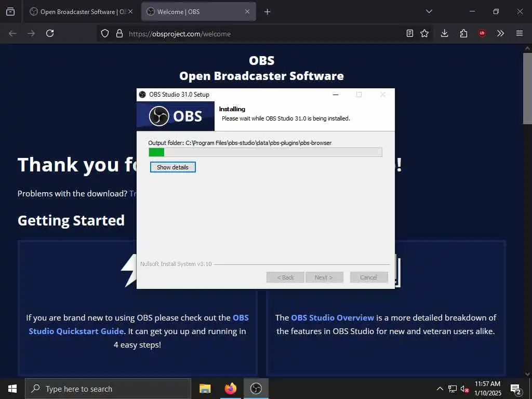The image size is (532, 399).
Task: Click the Nullsoft Install System v3.10 text
Action: [176, 263]
